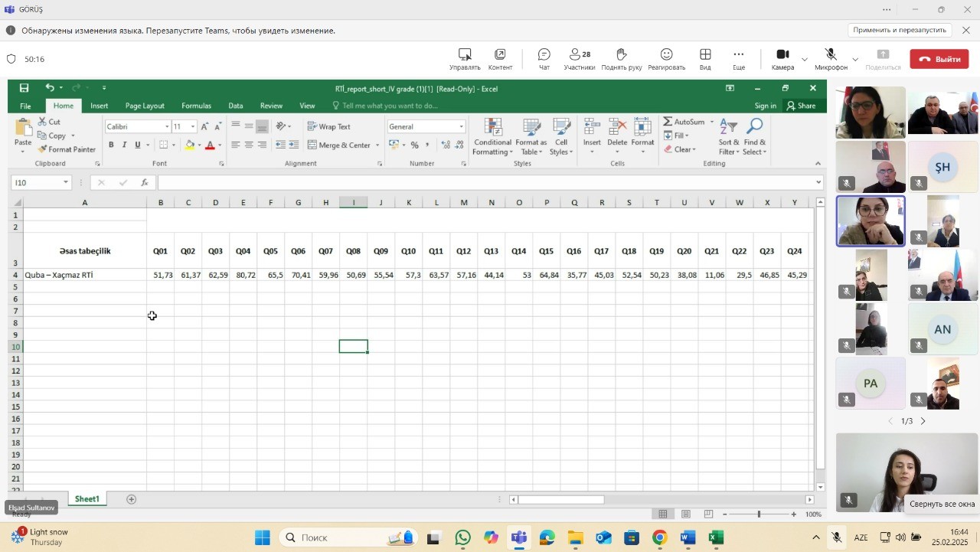The height and width of the screenshot is (552, 980).
Task: Switch to the Page Layout tab
Action: point(145,106)
